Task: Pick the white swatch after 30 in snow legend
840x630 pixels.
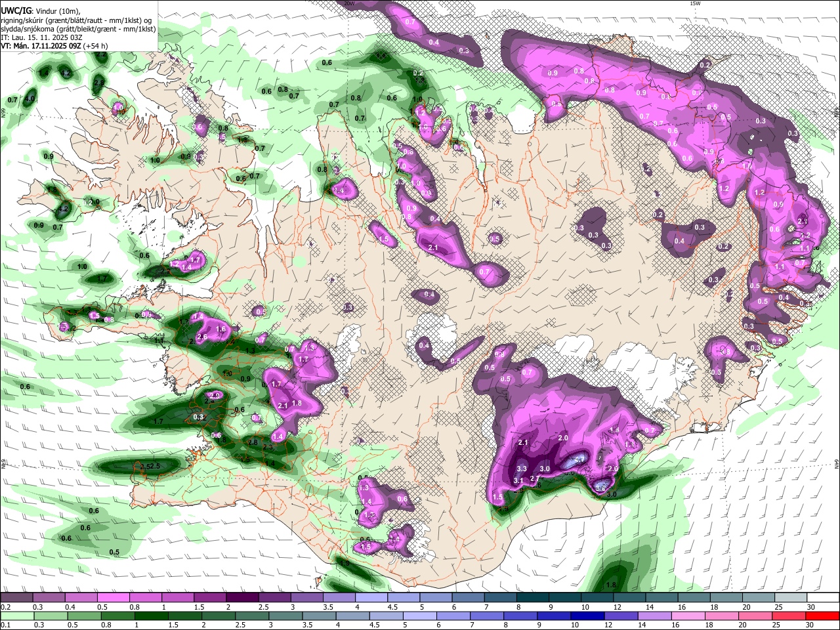Action: [x=822, y=598]
